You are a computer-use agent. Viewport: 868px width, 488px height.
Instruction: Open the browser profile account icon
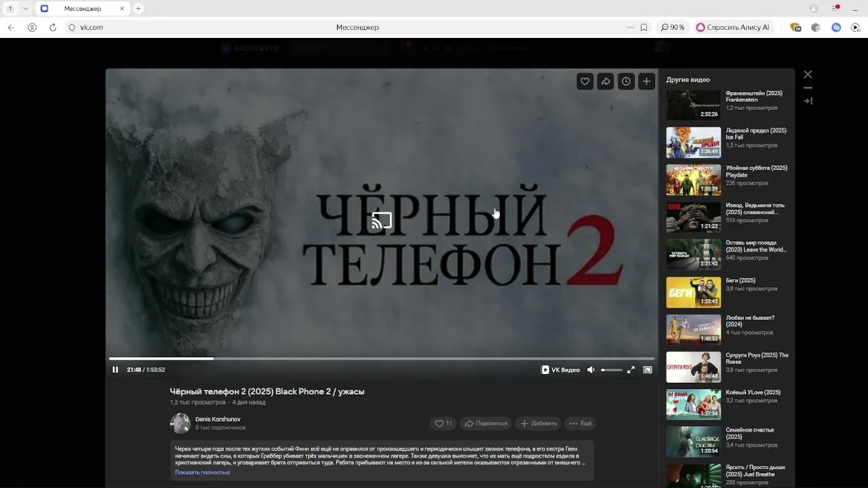pos(814,8)
